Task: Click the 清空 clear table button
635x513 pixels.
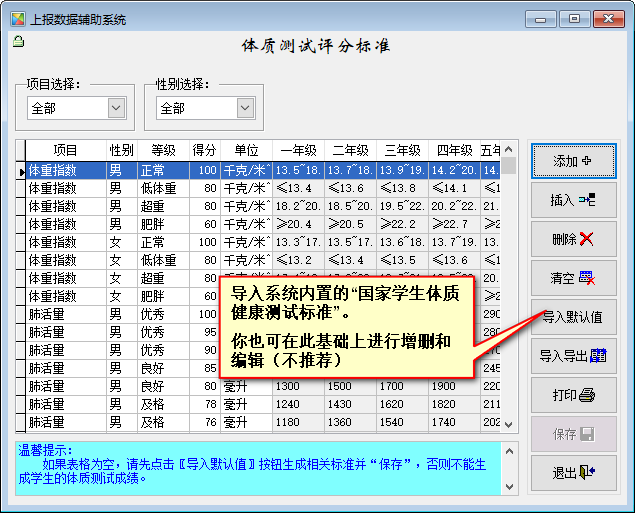Action: click(572, 278)
